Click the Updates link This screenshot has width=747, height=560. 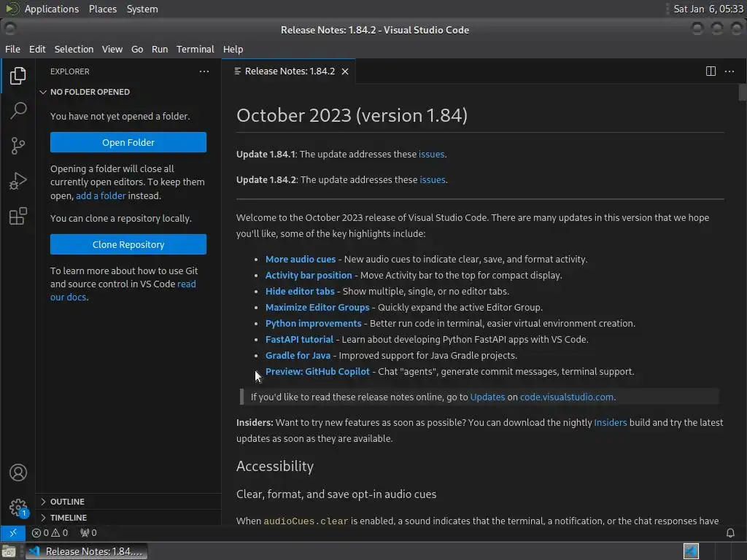click(487, 397)
